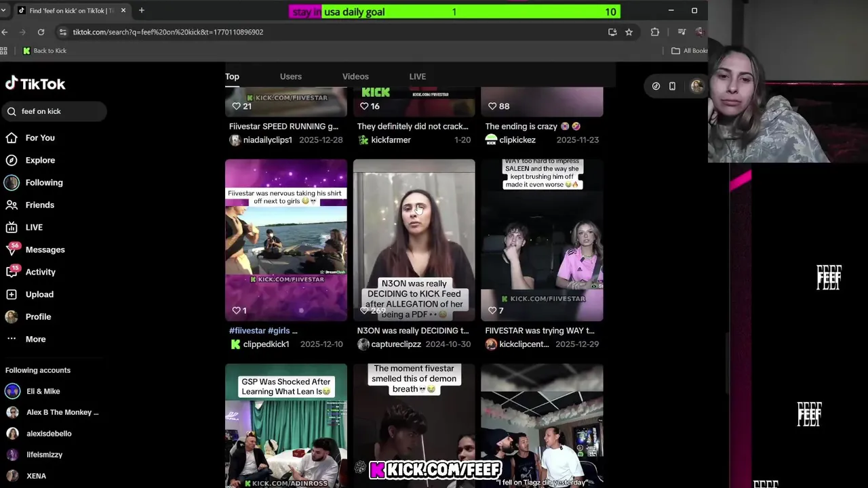Open More three-dots icon
The image size is (868, 488).
(12, 339)
